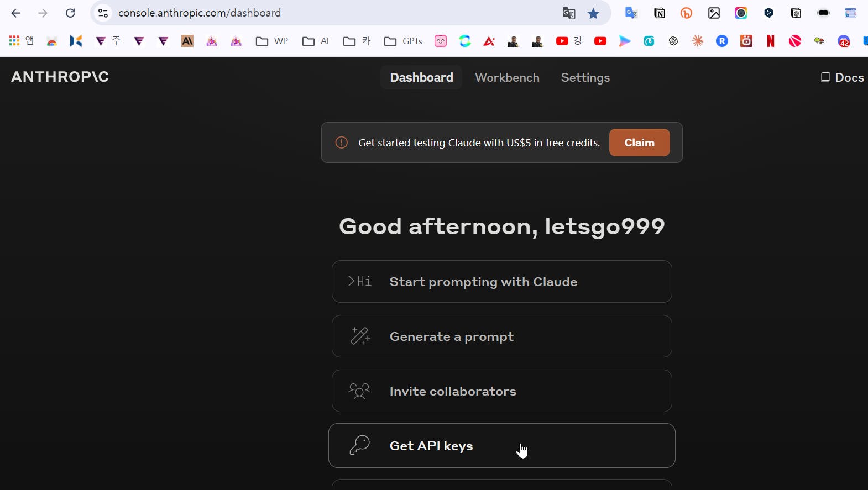
Task: Open the rainbow camera lens extension
Action: (741, 13)
